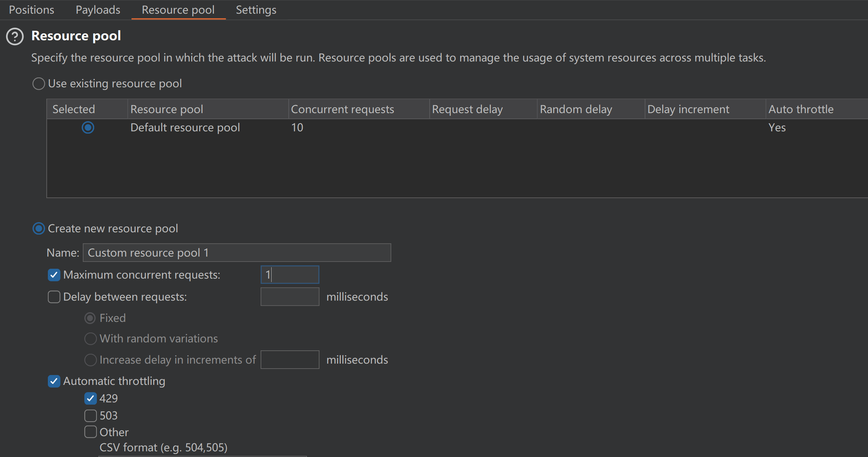Click the resource pool Name field
The image size is (868, 457).
pos(237,253)
